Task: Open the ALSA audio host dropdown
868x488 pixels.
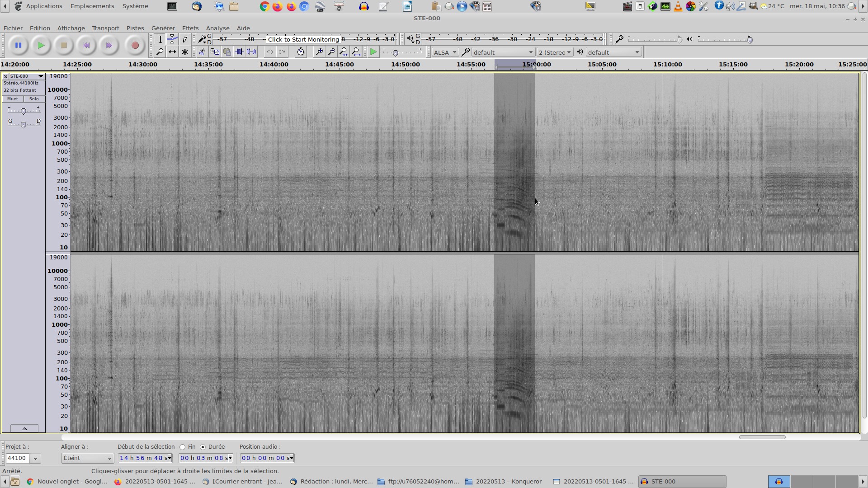Action: (445, 52)
